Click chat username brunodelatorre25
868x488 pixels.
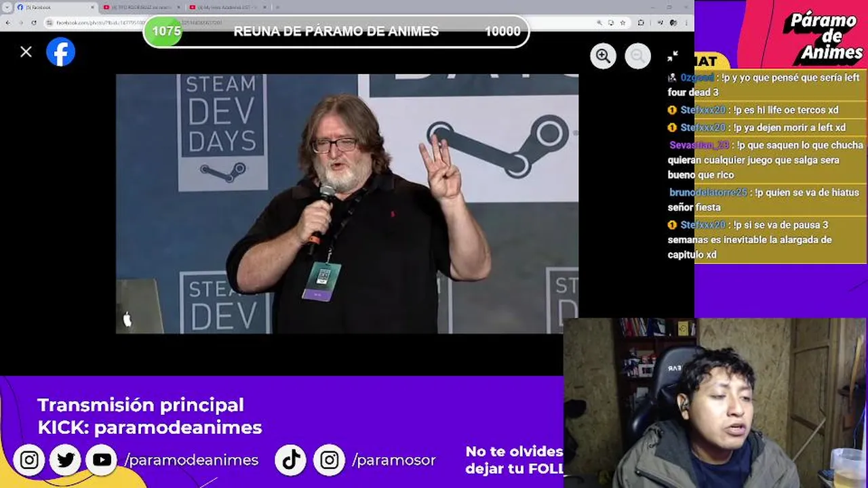point(708,192)
